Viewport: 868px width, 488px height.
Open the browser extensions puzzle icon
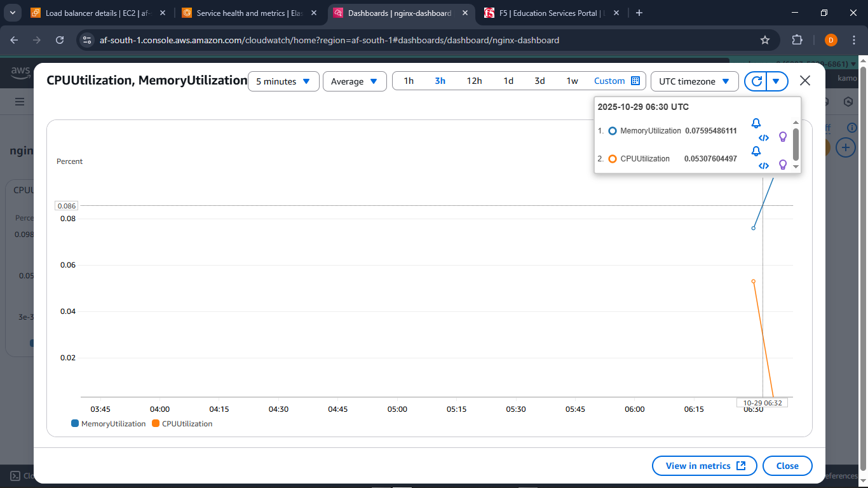(x=797, y=39)
